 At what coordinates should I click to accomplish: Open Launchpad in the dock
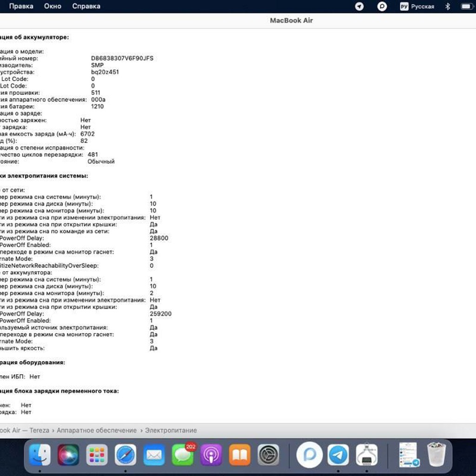pos(97,455)
